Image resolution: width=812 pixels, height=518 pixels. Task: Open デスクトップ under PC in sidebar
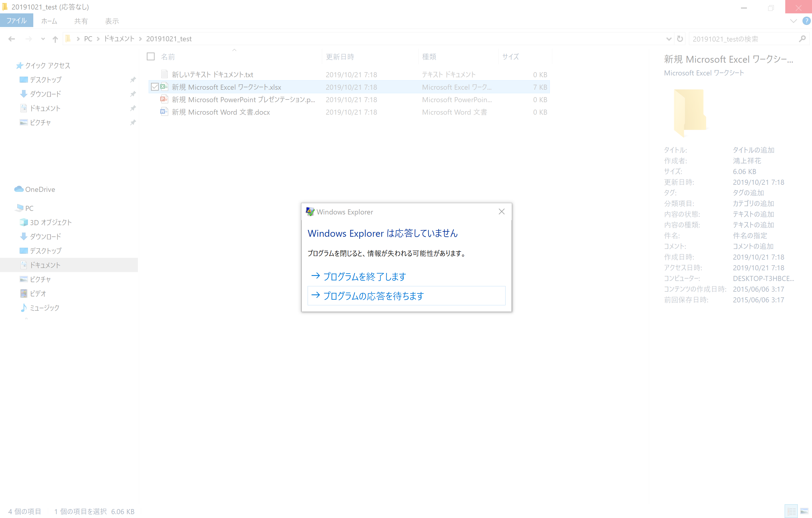(x=46, y=251)
